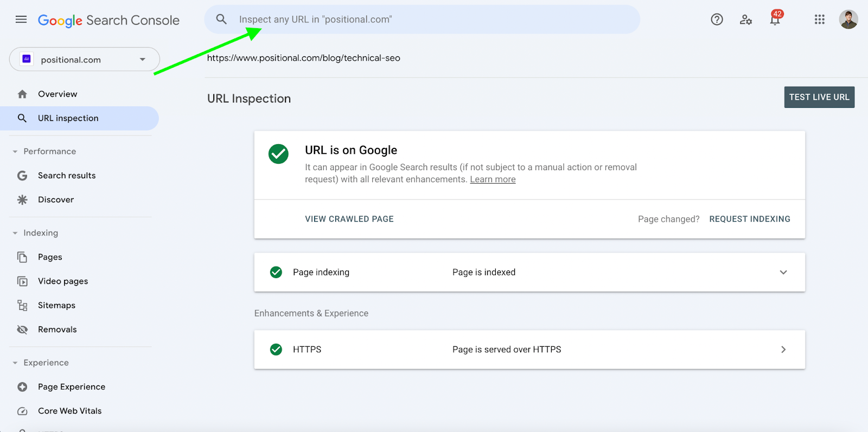Click VIEW CRAWLED PAGE

pos(349,219)
